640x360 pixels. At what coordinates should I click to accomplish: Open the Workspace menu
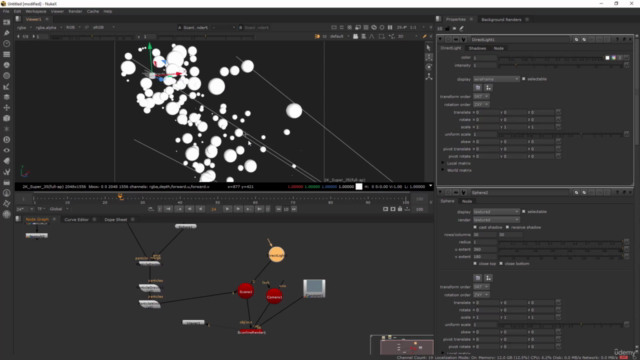coord(36,11)
